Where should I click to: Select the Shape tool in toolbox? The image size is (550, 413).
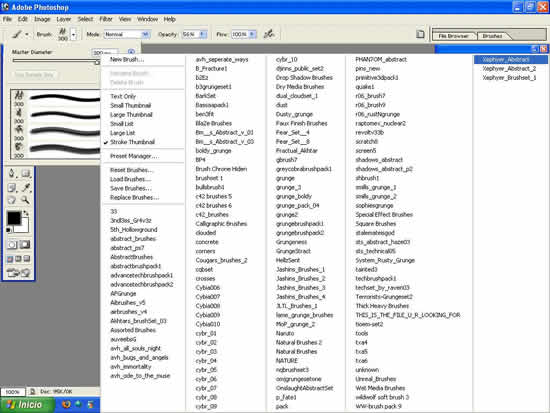coord(26,173)
